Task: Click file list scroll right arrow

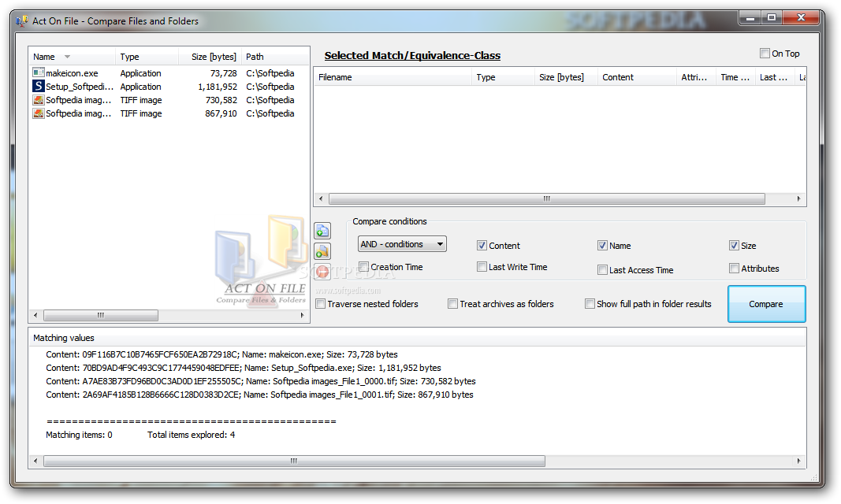Action: (302, 315)
